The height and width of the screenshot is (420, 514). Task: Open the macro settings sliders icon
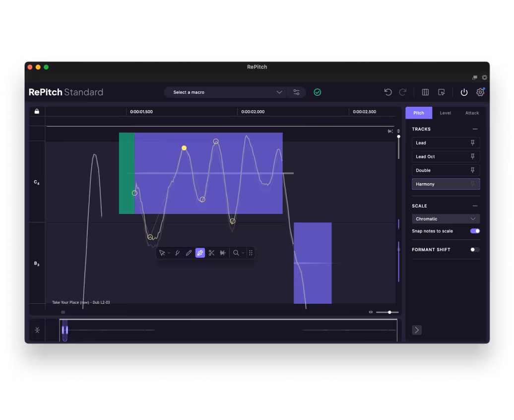pos(296,92)
